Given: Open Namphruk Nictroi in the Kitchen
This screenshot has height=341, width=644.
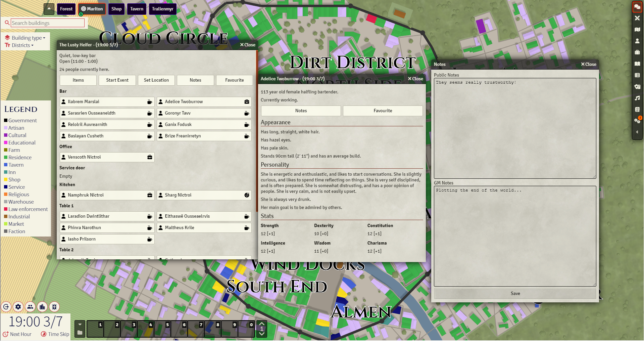Looking at the screenshot, I should click(107, 195).
